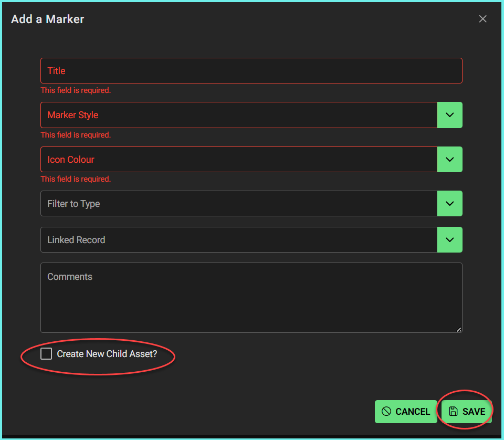
Task: Close the Add a Marker dialog
Action: tap(483, 19)
